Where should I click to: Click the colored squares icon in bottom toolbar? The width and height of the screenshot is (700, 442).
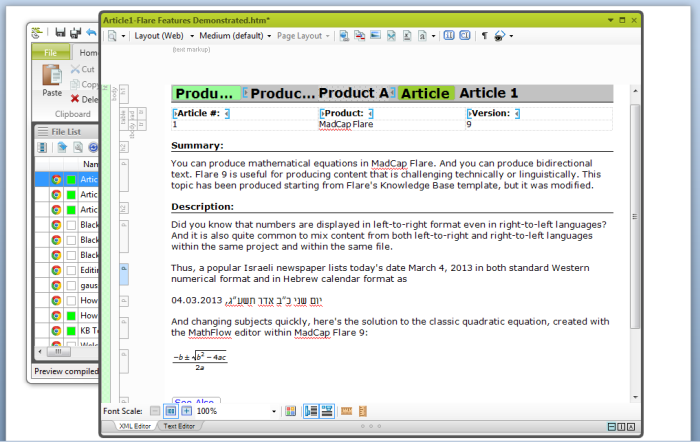pos(291,411)
